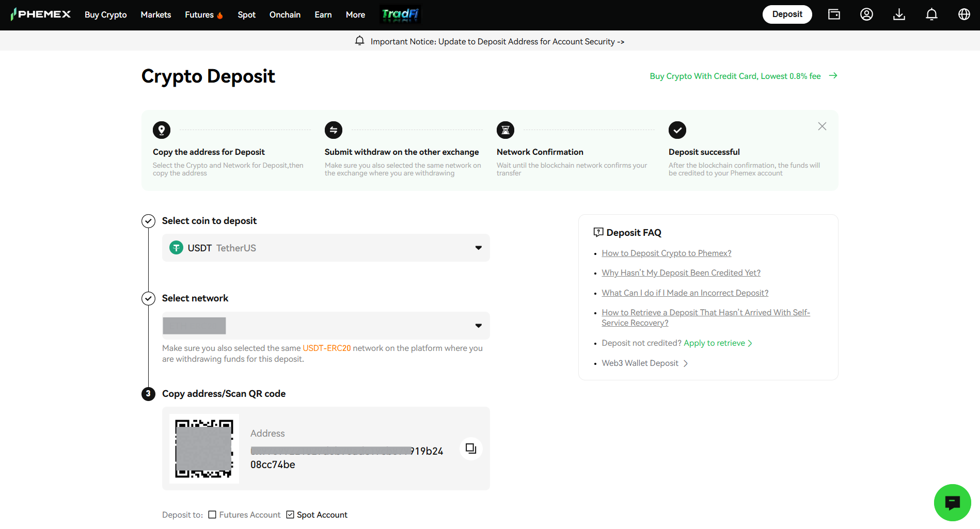
Task: Open the More menu
Action: coord(355,14)
